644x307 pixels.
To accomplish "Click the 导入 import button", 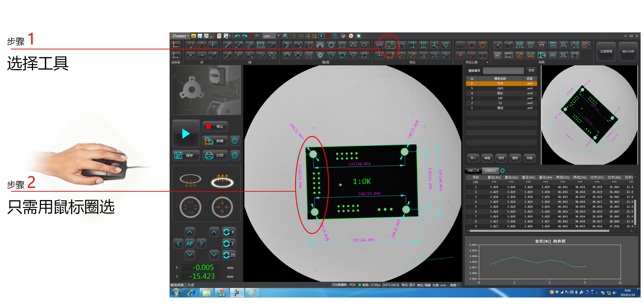I will point(473,158).
